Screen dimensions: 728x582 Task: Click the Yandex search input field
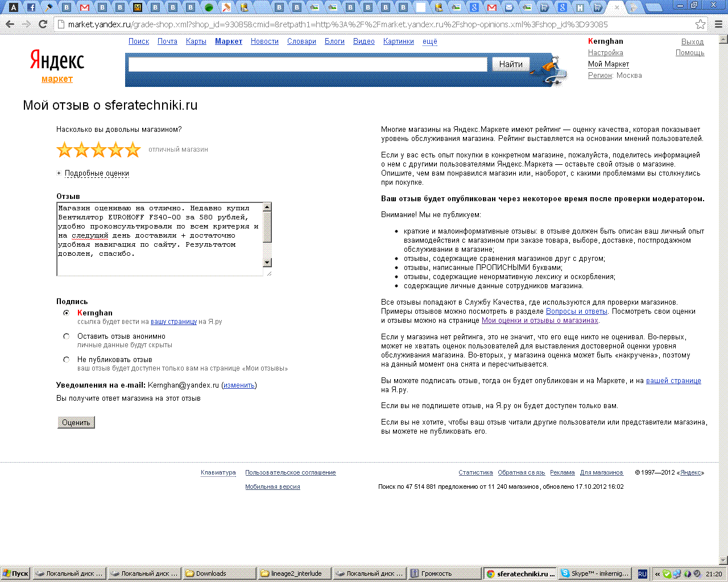point(308,64)
